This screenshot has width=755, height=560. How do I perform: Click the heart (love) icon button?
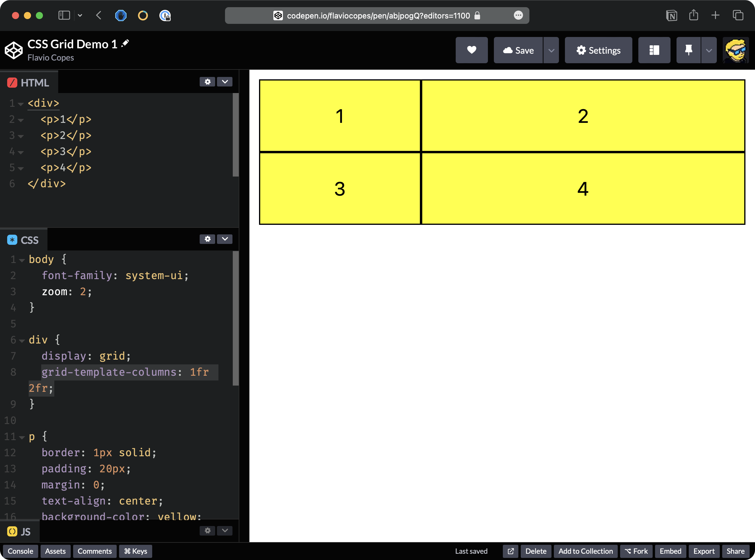click(472, 50)
